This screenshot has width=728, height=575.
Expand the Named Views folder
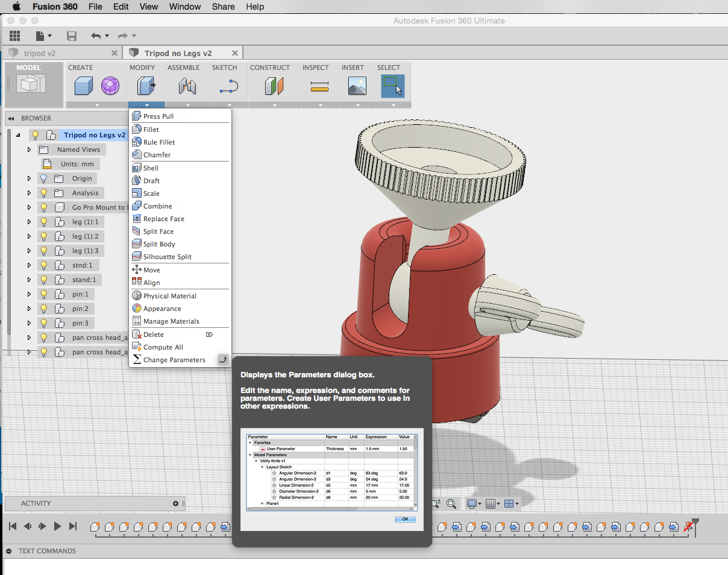29,149
